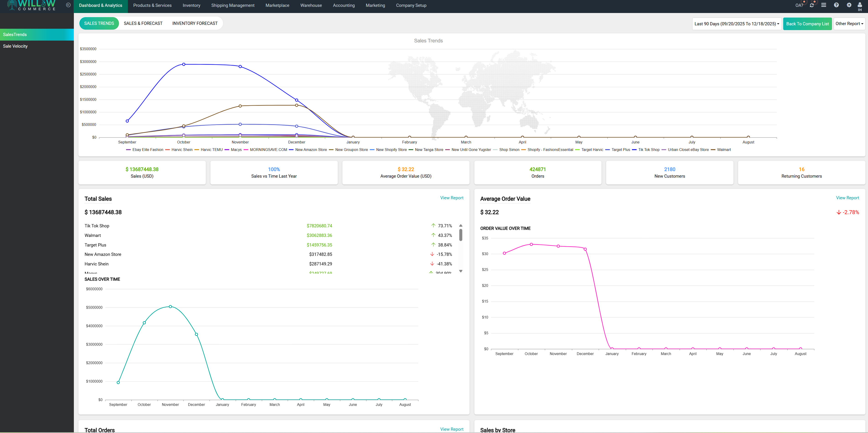The width and height of the screenshot is (868, 433).
Task: Click the refresh sync icon
Action: pyautogui.click(x=812, y=5)
